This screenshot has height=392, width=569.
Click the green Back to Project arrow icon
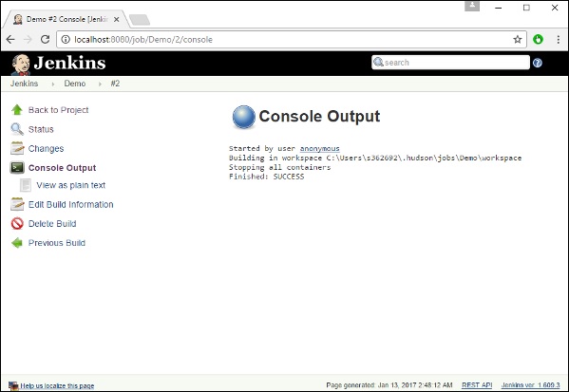coord(17,110)
